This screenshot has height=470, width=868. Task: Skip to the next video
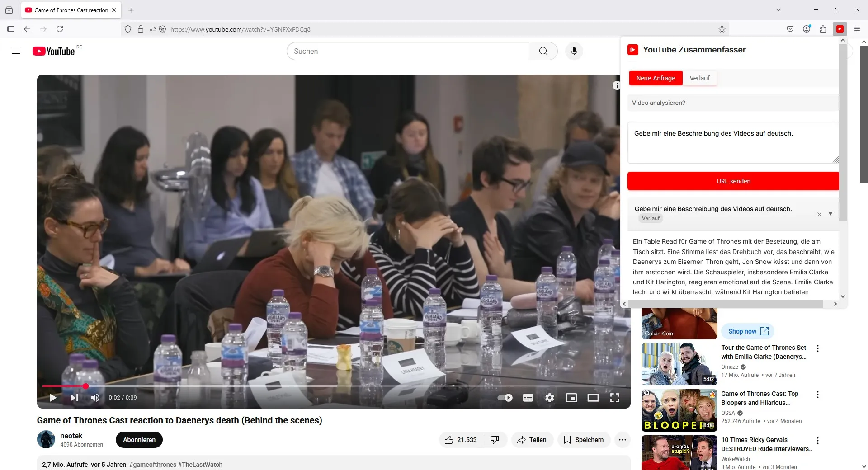(x=74, y=398)
